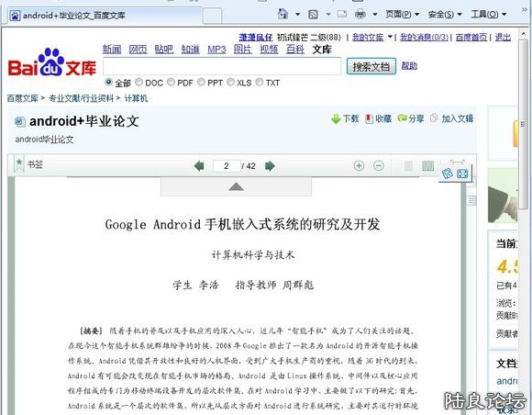Go to 百度首页 link
Viewport: 532px width, 415px height.
(x=471, y=37)
